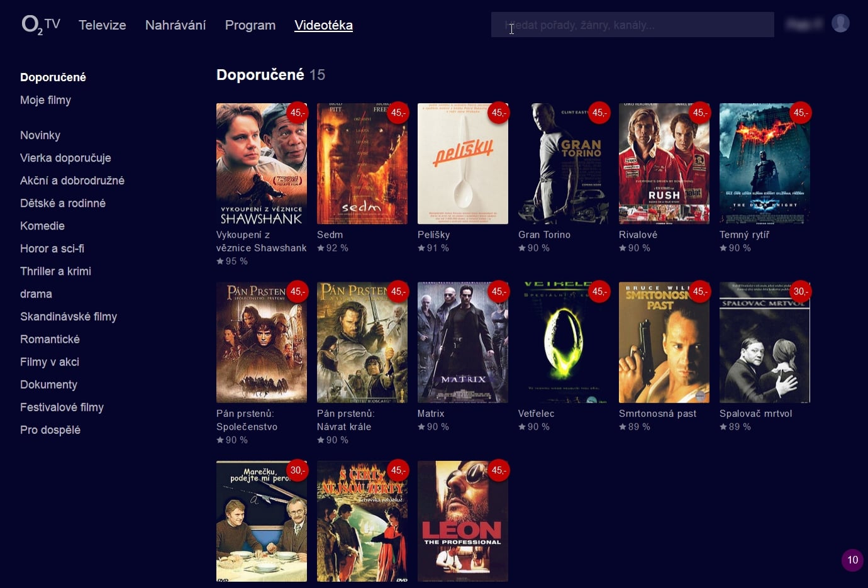Show the Dokumenty category

(x=48, y=384)
